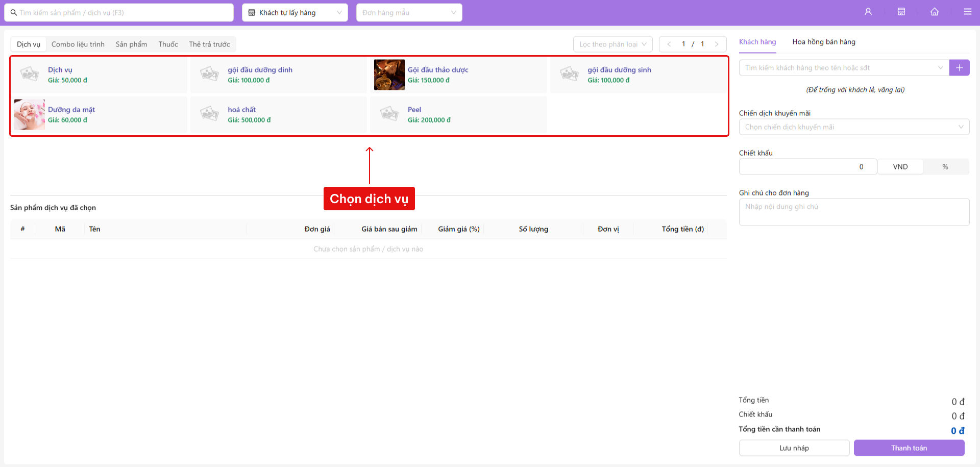The image size is (980, 467).
Task: Go to previous page with left arrow
Action: [669, 44]
